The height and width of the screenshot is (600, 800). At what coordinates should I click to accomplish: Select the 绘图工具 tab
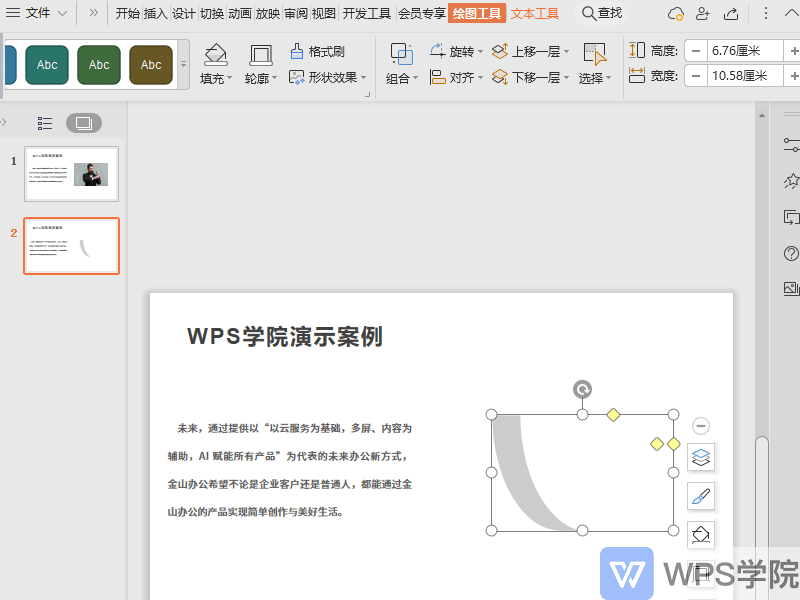pos(477,13)
